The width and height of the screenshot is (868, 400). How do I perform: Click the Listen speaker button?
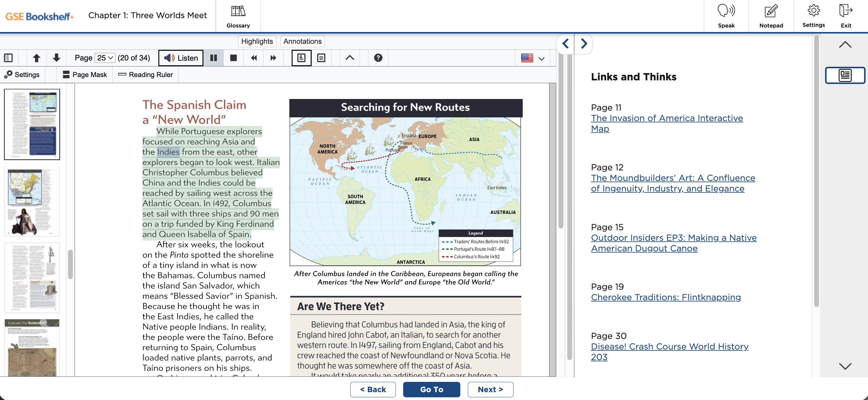(x=181, y=58)
